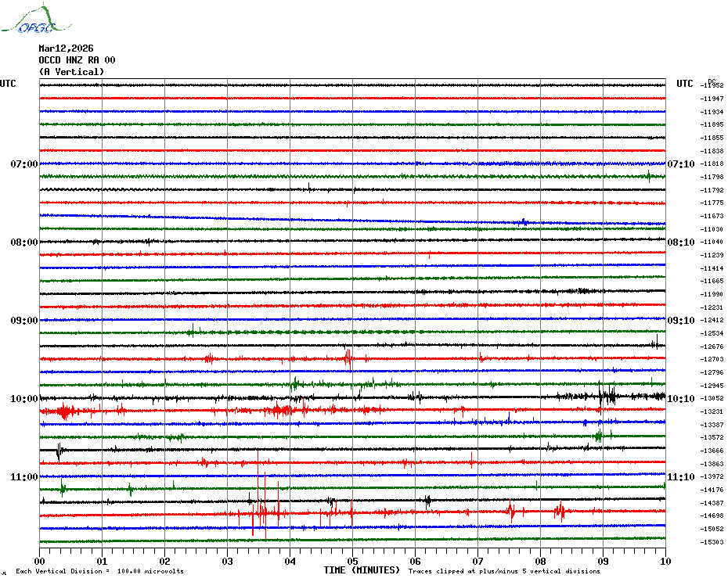Image resolution: width=728 pixels, height=582 pixels.
Task: Click the "00" minute axis label
Action: (x=39, y=561)
